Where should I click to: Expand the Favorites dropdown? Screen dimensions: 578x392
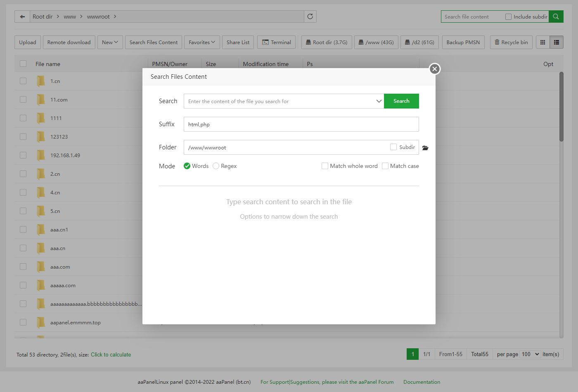click(x=202, y=42)
